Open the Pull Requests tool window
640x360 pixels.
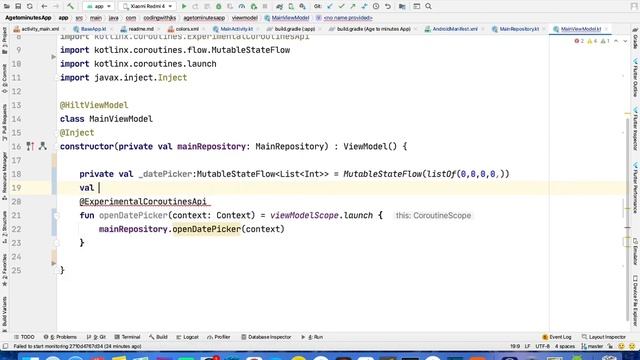[x=4, y=122]
